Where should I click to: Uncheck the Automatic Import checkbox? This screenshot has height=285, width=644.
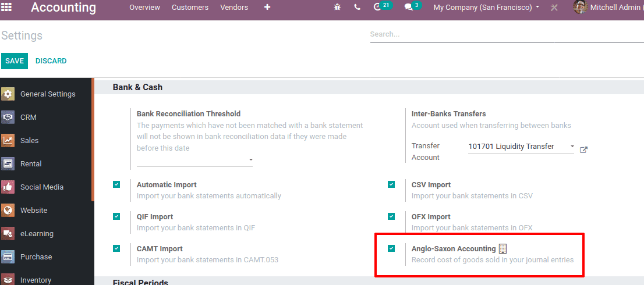[x=116, y=184]
